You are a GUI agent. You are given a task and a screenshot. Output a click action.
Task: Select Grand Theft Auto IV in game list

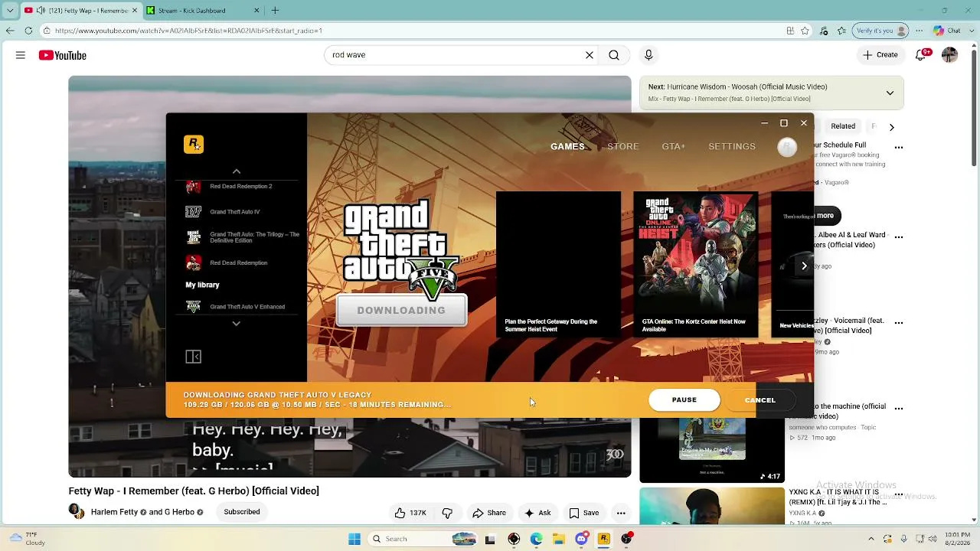[235, 212]
